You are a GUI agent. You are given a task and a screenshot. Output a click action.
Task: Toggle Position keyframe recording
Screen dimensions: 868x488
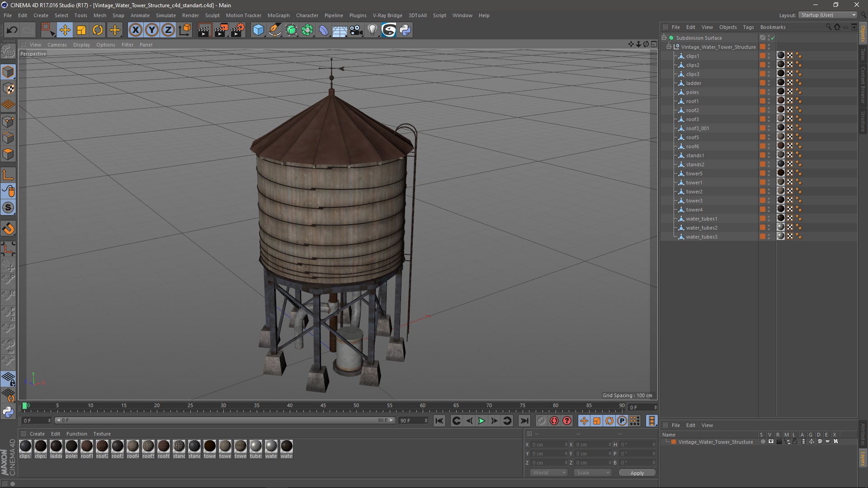click(584, 421)
